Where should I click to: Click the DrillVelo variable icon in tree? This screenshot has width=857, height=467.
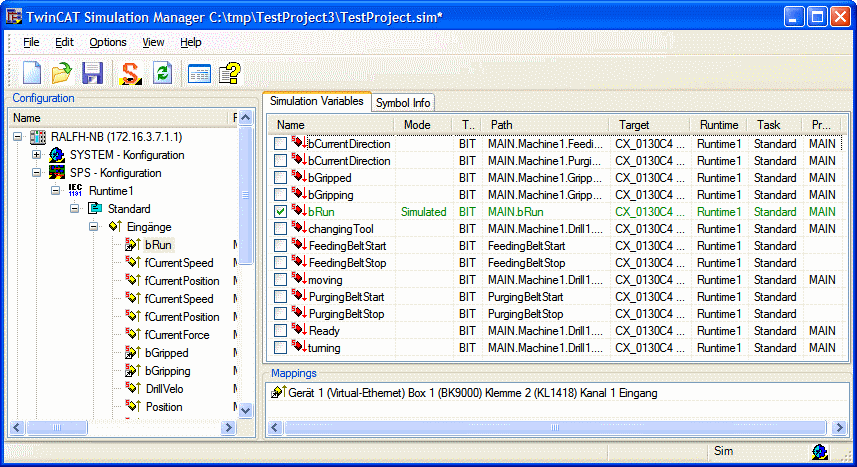pos(133,389)
